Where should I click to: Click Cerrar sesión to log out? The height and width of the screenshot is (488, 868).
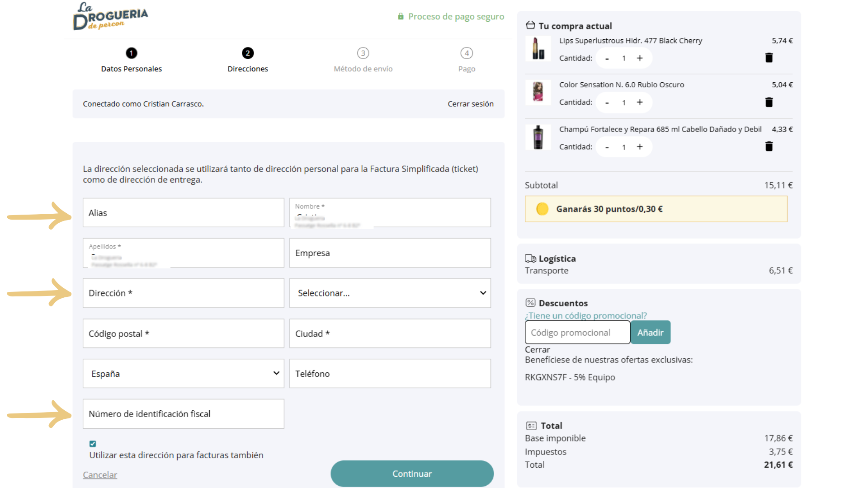point(470,104)
